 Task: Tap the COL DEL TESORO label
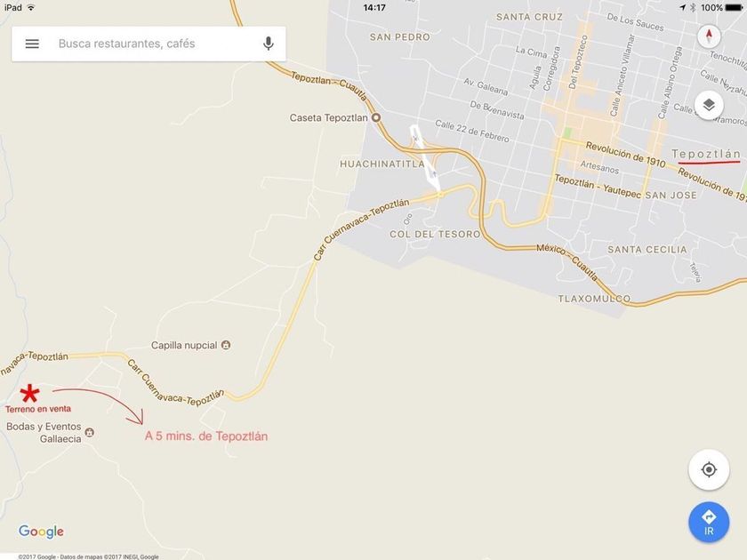click(x=435, y=235)
